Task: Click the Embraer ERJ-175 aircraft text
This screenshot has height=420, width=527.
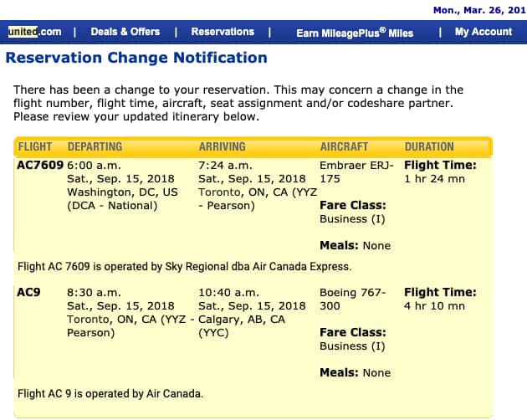Action: pos(356,172)
